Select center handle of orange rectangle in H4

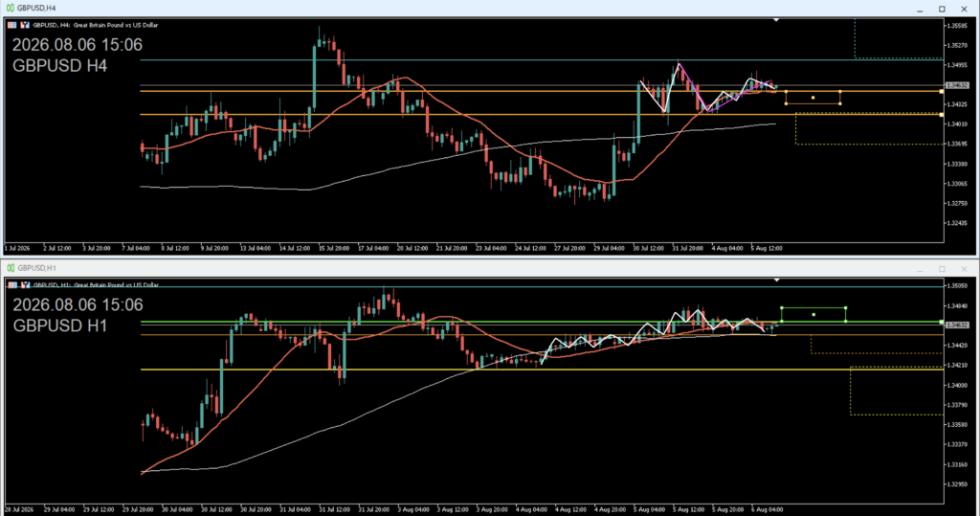click(813, 98)
